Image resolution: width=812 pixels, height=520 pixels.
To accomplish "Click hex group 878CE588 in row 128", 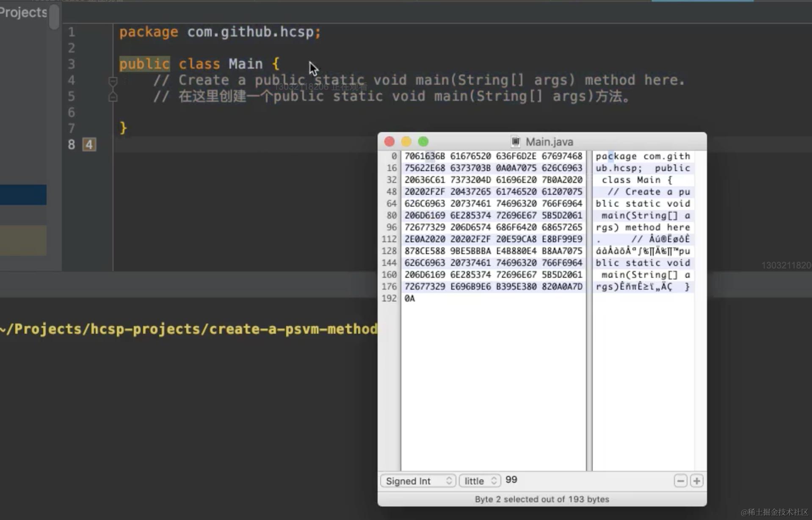I will [425, 251].
